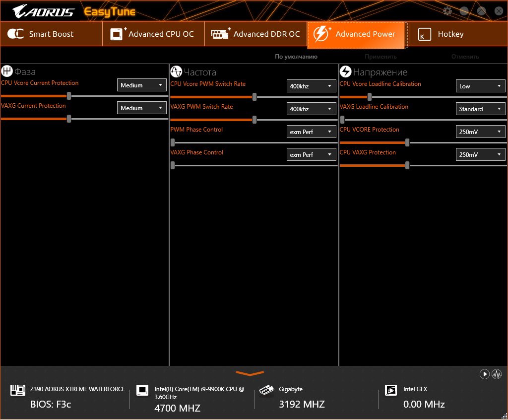508x420 pixels.
Task: Click the По умолчанию default button
Action: [296, 57]
